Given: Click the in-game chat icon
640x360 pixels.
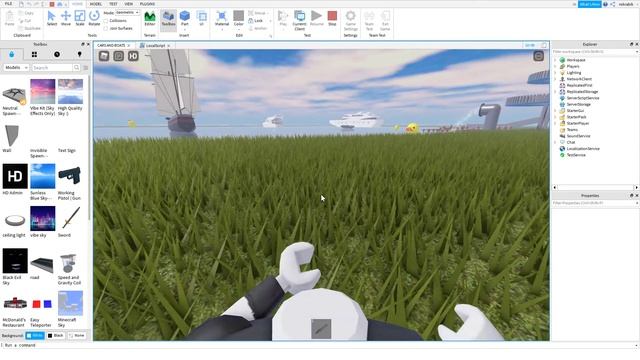Looking at the screenshot, I should [x=118, y=56].
